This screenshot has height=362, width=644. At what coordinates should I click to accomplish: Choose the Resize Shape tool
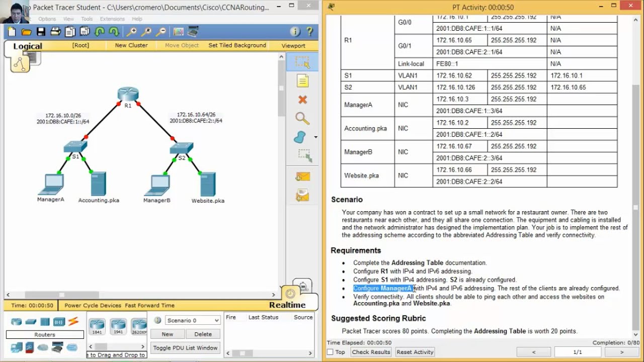pos(305,155)
